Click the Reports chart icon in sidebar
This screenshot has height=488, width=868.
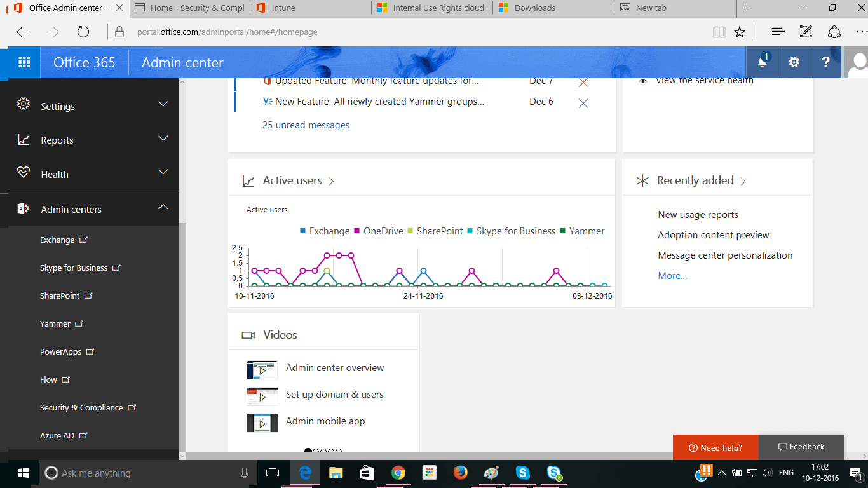24,139
